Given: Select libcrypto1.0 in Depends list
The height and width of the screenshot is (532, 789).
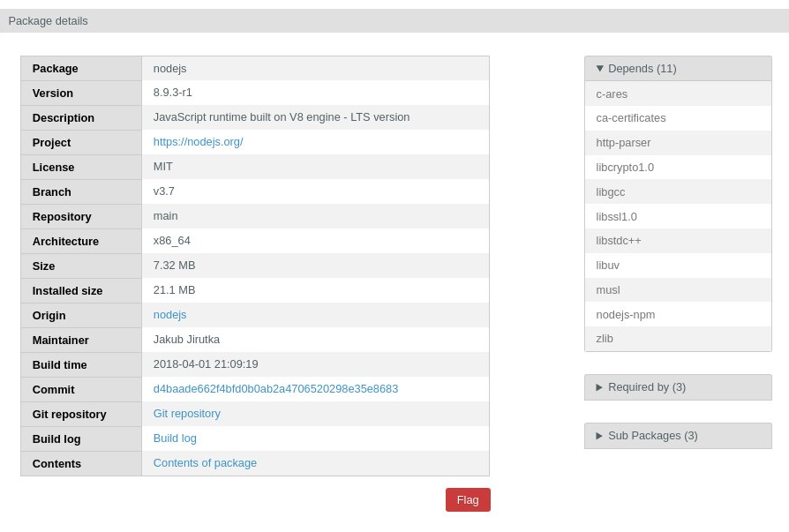Looking at the screenshot, I should [625, 168].
